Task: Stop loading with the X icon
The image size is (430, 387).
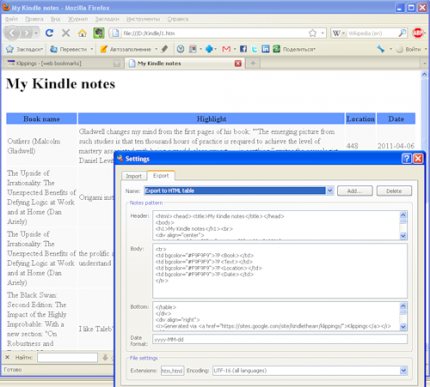Action: coord(66,33)
